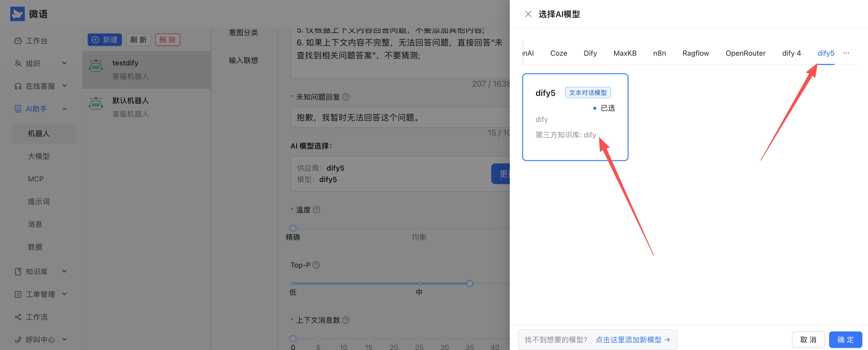Click the Top-P slider handle
The height and width of the screenshot is (350, 868).
[x=470, y=284]
